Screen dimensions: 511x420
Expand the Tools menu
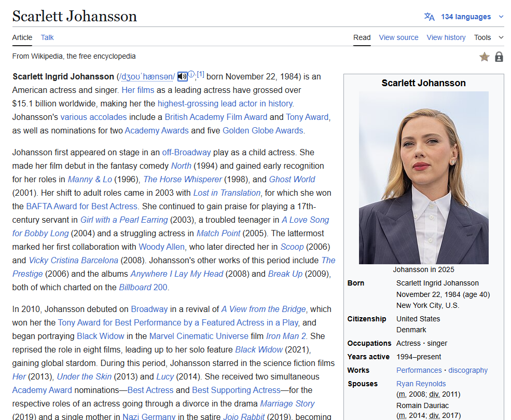tap(488, 37)
